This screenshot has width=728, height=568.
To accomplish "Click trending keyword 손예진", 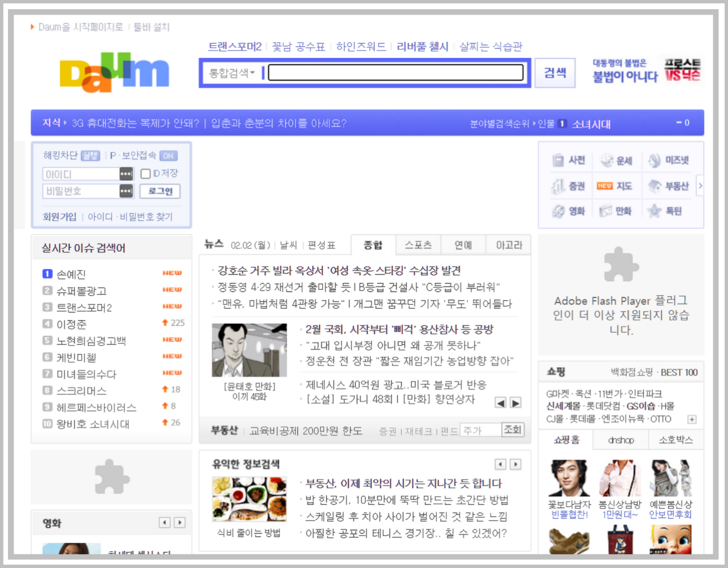I will (71, 274).
